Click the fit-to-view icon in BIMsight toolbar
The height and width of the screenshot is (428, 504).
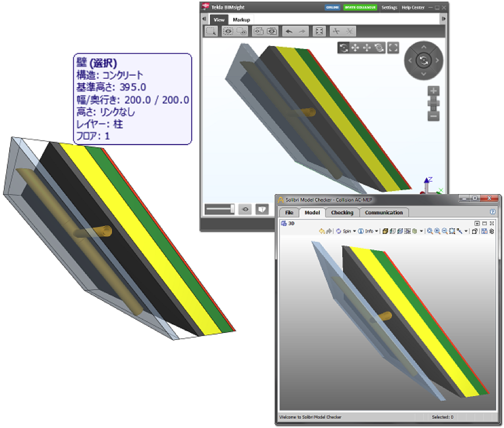tap(319, 31)
